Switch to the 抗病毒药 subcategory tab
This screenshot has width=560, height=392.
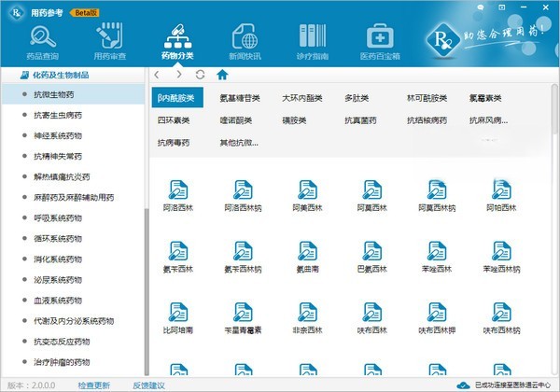174,143
